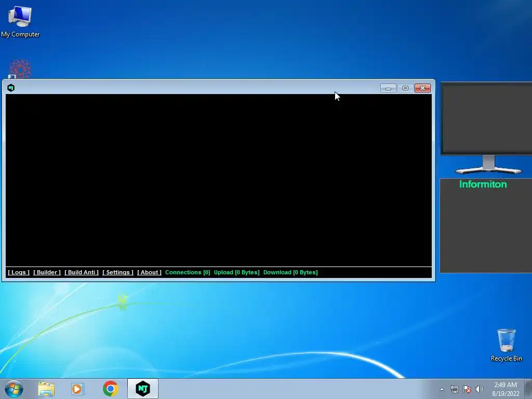The width and height of the screenshot is (532, 399).
Task: Click the Connections [0] status text
Action: tap(188, 272)
